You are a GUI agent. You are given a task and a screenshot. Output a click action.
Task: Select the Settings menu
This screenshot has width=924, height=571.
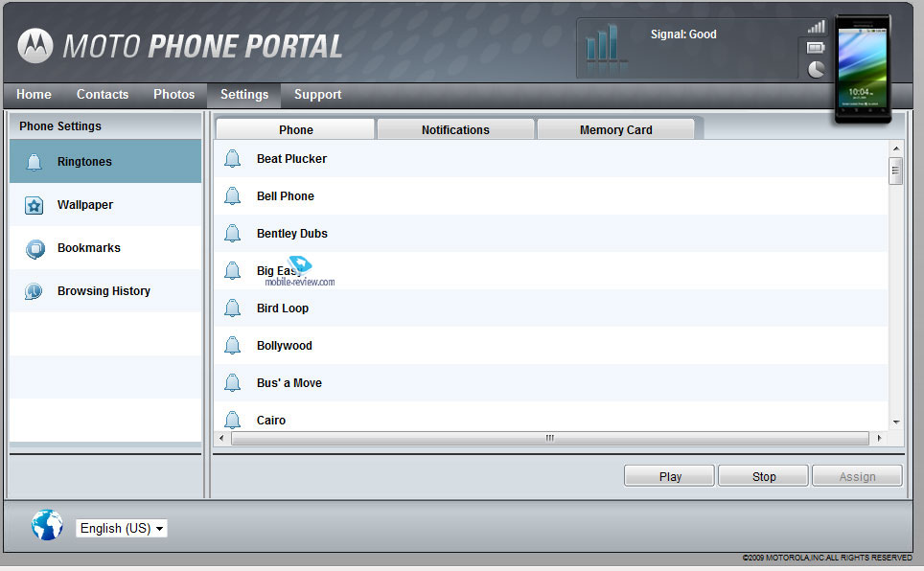[244, 94]
